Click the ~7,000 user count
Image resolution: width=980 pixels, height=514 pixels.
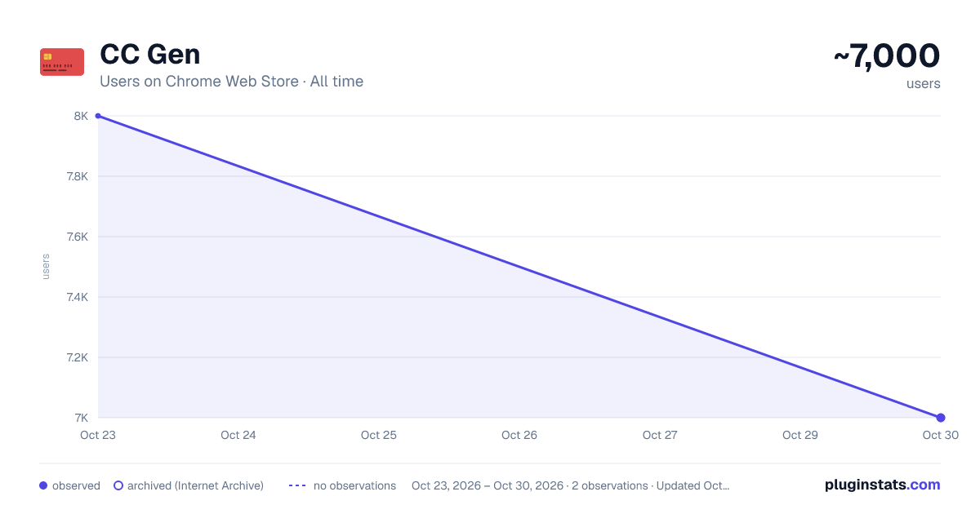[887, 55]
